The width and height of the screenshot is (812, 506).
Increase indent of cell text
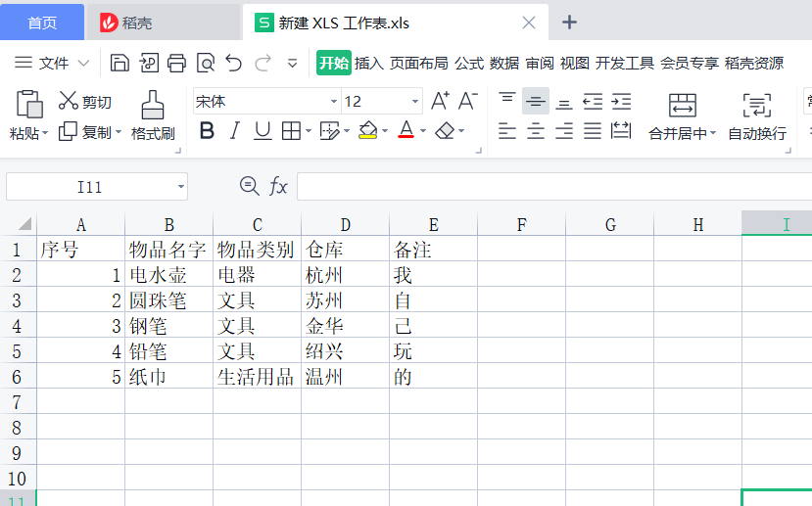621,102
